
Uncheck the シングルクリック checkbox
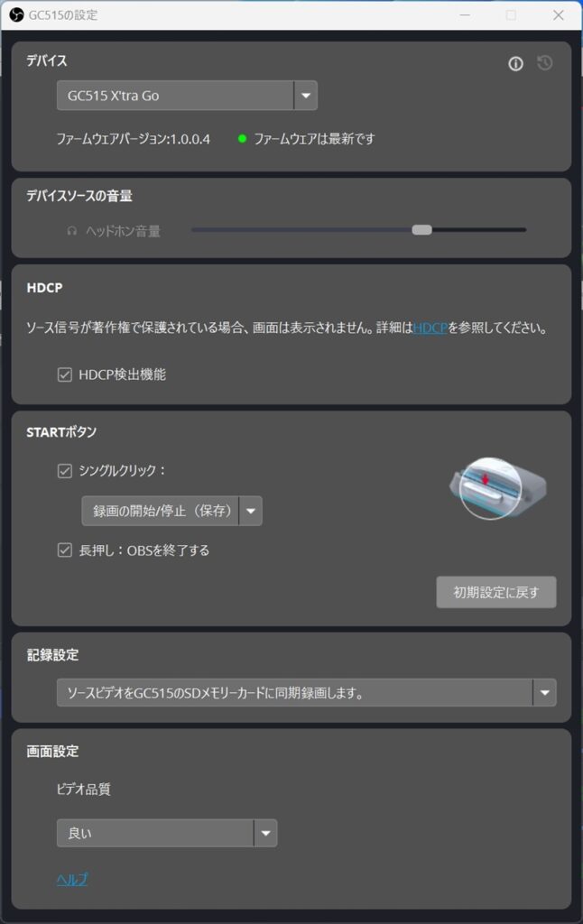coord(65,471)
